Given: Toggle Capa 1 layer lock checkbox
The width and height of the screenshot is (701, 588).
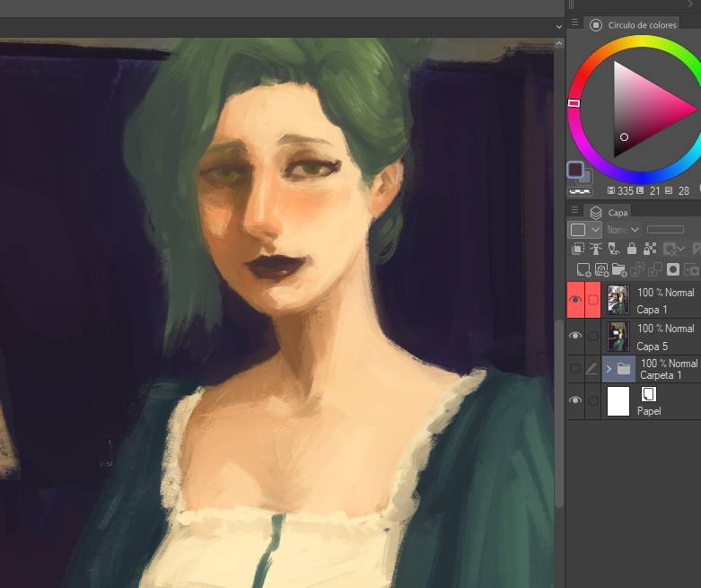Looking at the screenshot, I should point(592,300).
